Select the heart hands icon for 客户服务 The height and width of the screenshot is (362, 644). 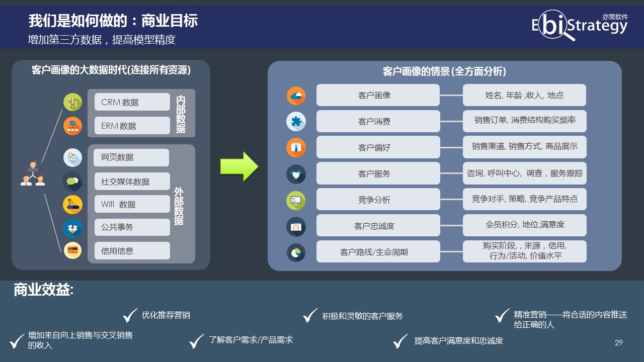296,173
